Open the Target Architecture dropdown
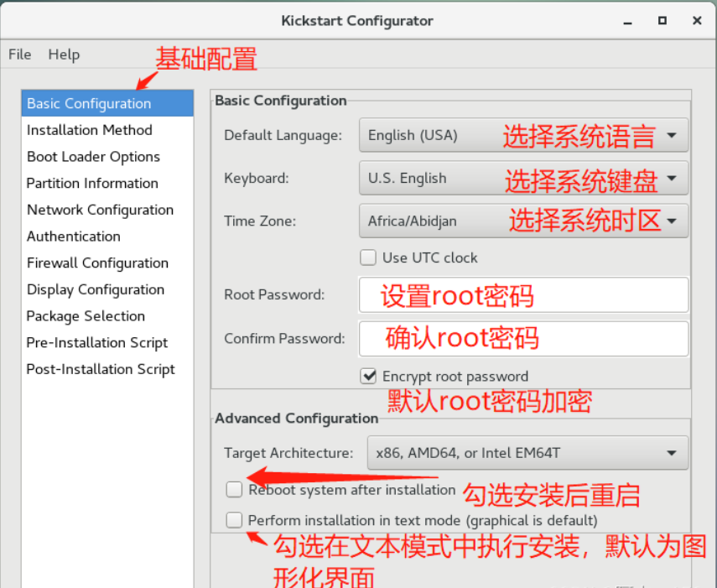Screen dimensions: 717x588 point(527,453)
